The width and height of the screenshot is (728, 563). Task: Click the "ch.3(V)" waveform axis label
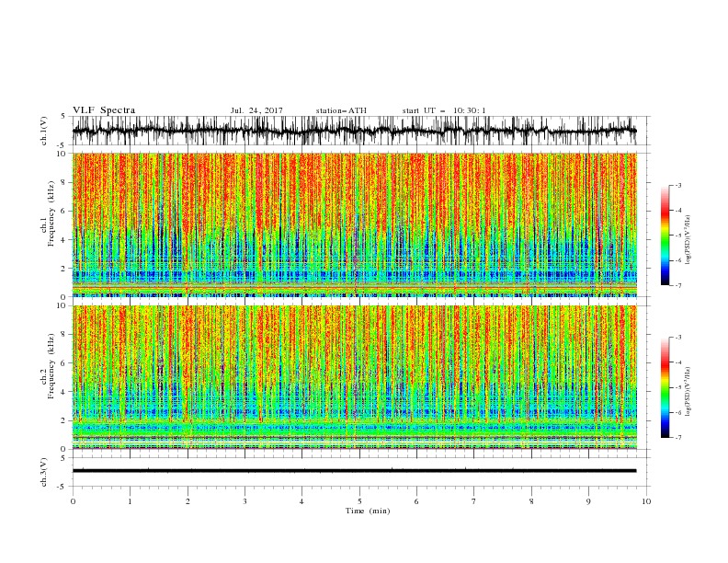point(44,473)
